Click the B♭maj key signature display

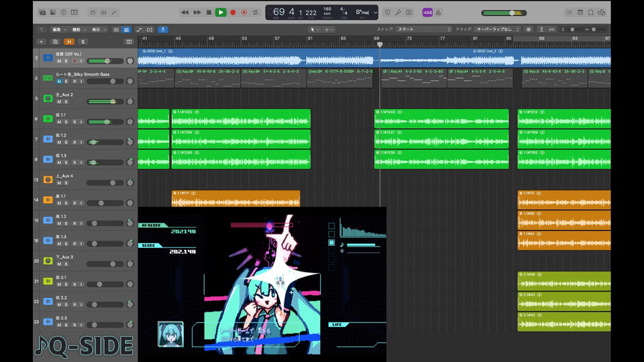pos(362,12)
